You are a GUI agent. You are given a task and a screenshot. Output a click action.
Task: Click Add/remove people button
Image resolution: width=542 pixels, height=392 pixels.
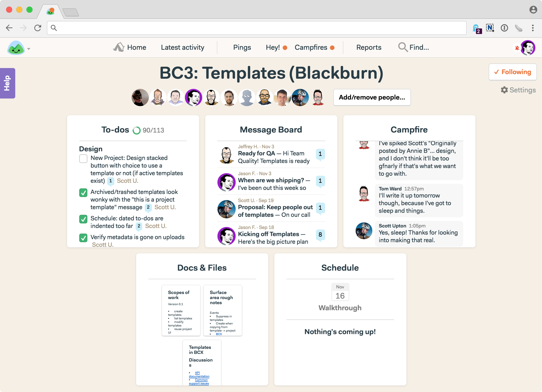(372, 97)
